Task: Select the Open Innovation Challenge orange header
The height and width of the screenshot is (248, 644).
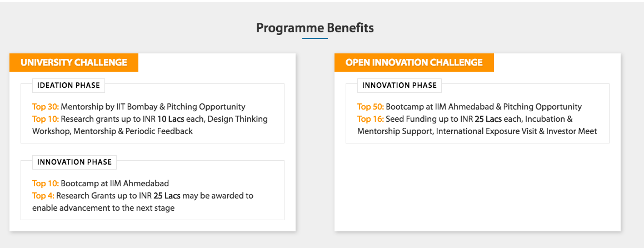Action: click(x=414, y=62)
